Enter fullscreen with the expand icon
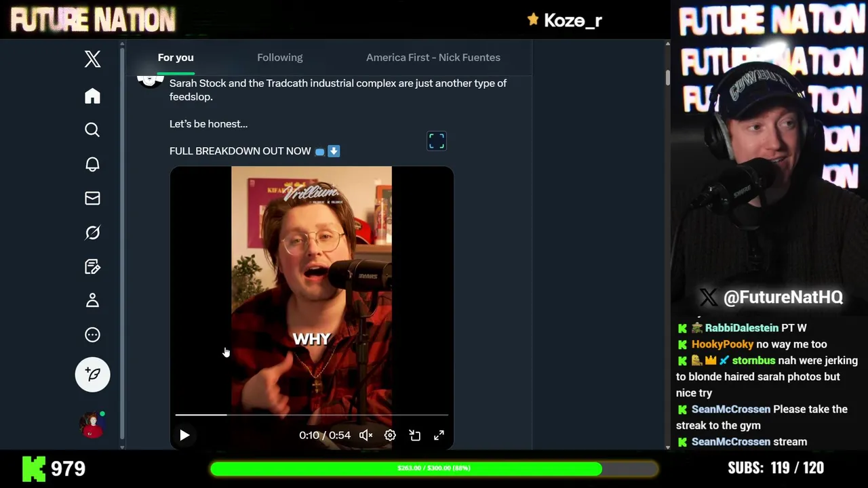This screenshot has height=488, width=868. click(x=439, y=435)
